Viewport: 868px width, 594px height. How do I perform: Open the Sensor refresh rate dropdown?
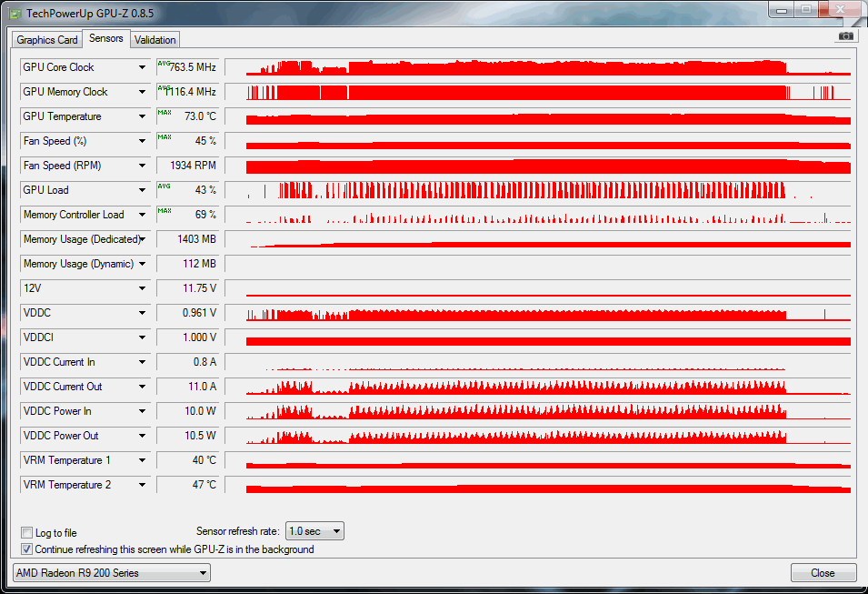[314, 531]
